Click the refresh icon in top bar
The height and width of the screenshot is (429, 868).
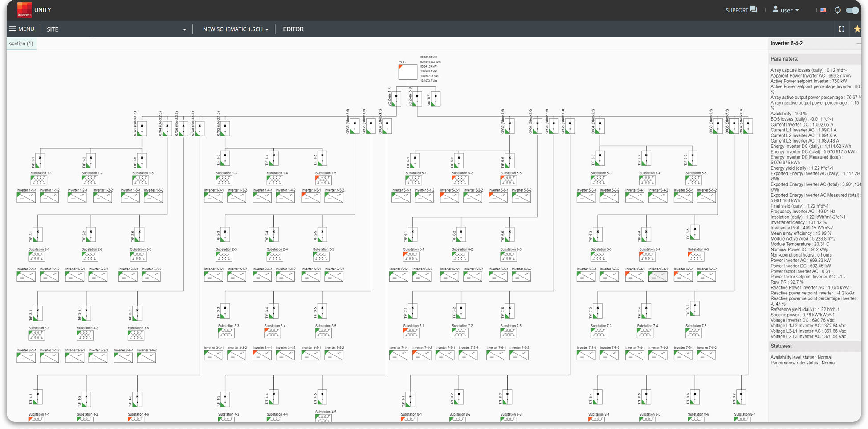(x=838, y=10)
